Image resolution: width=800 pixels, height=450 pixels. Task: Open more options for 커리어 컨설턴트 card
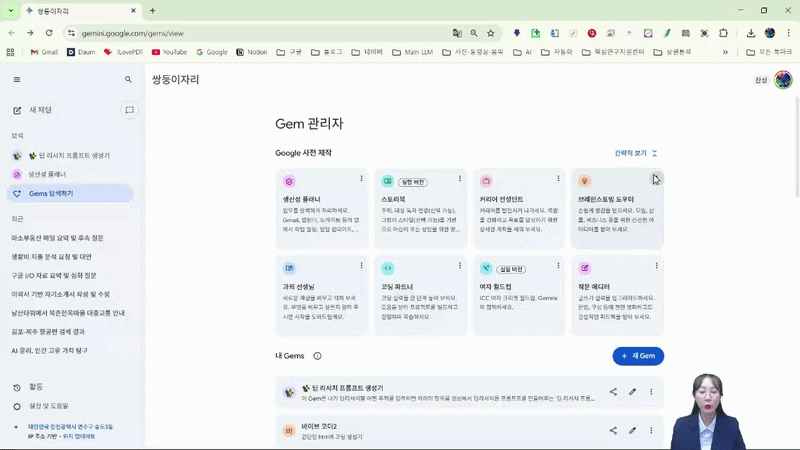point(558,179)
